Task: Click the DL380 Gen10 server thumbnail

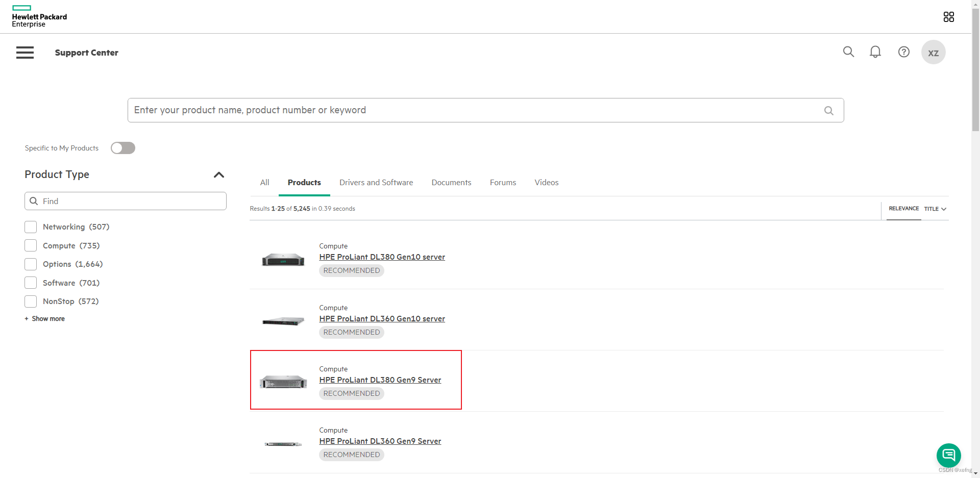Action: coord(283,260)
